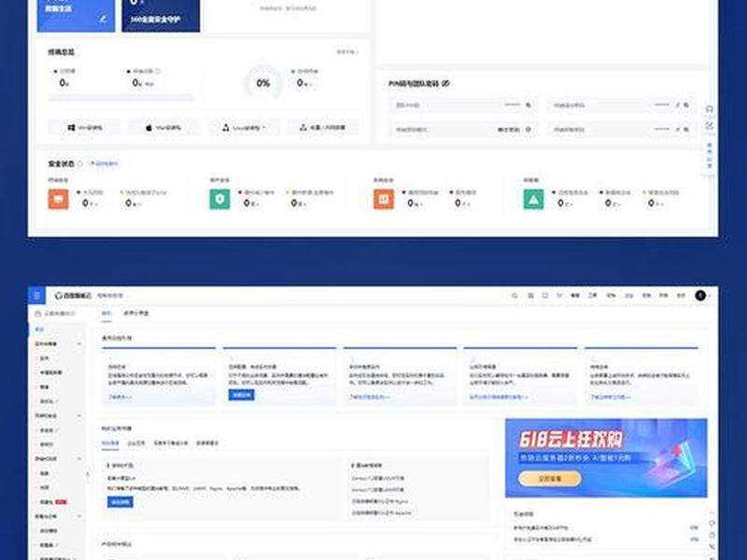Collapse the second sidebar group in Baidu console

[x=79, y=415]
